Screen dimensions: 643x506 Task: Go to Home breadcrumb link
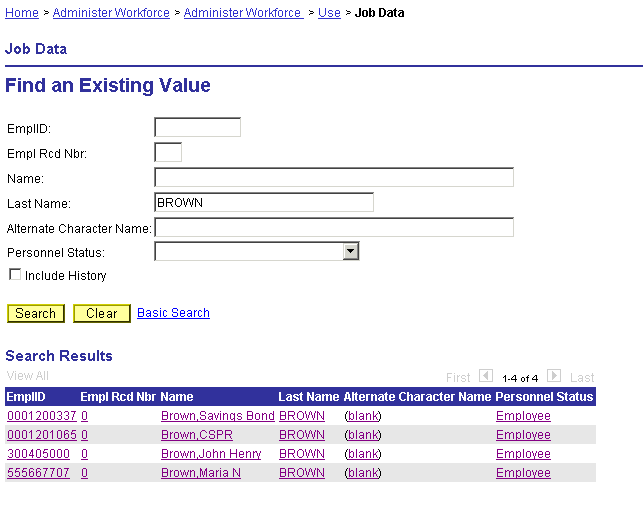[x=22, y=13]
